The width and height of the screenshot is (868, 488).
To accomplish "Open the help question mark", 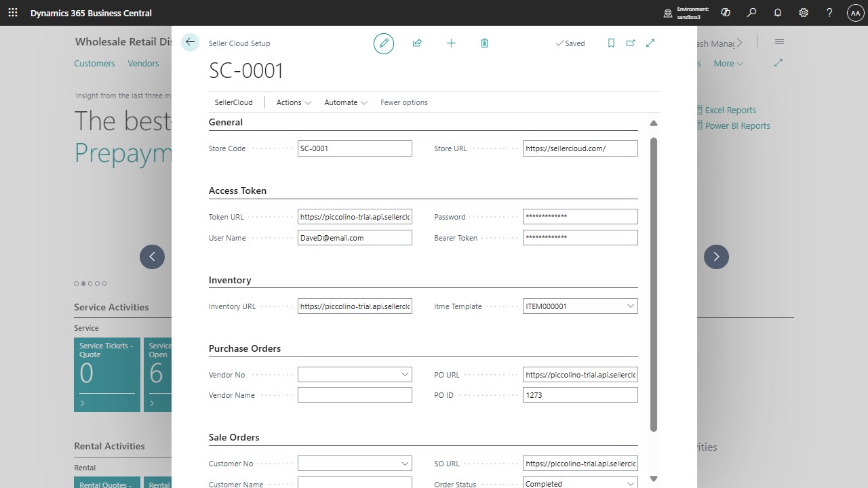I will 829,13.
